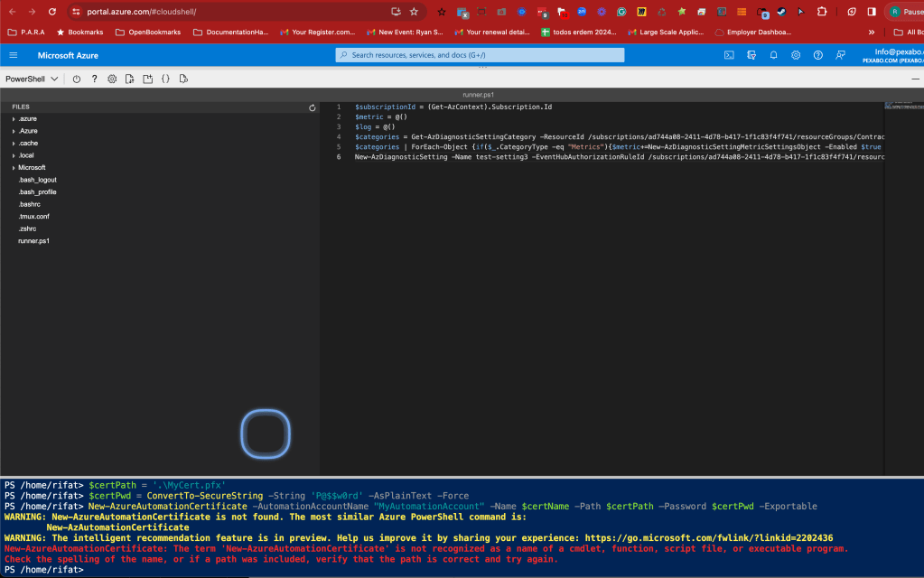Open the Chrome extensions puzzle icon
This screenshot has height=578, width=924.
(822, 12)
